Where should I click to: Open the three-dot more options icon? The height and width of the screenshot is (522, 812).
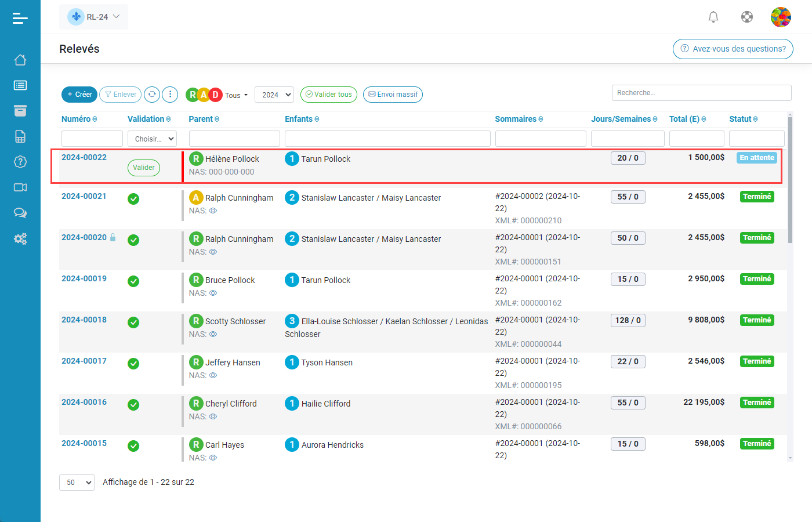[x=169, y=94]
